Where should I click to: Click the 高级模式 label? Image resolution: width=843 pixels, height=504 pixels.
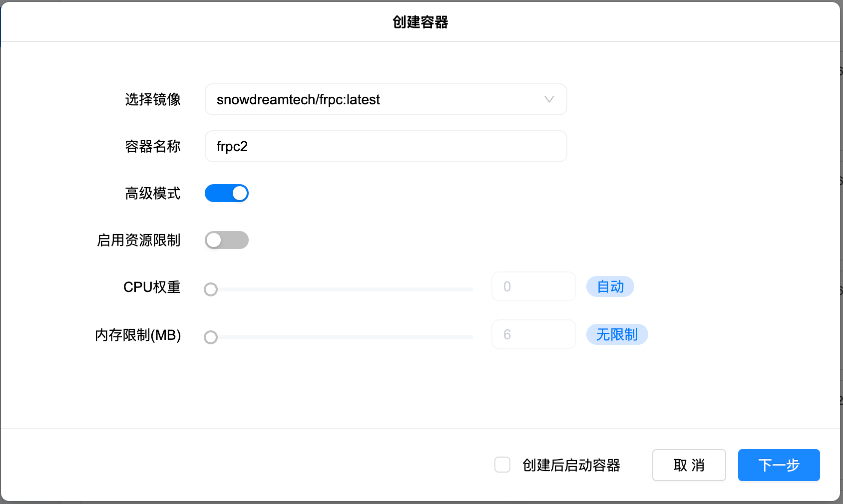[153, 193]
